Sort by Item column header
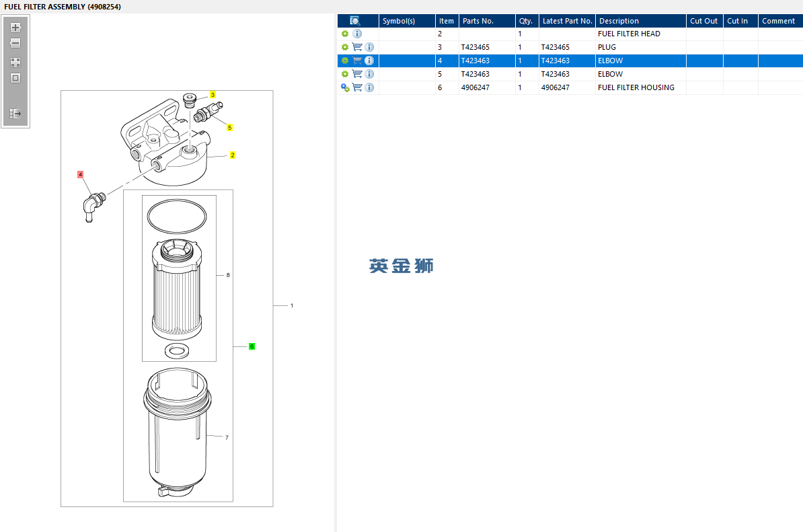 point(447,21)
